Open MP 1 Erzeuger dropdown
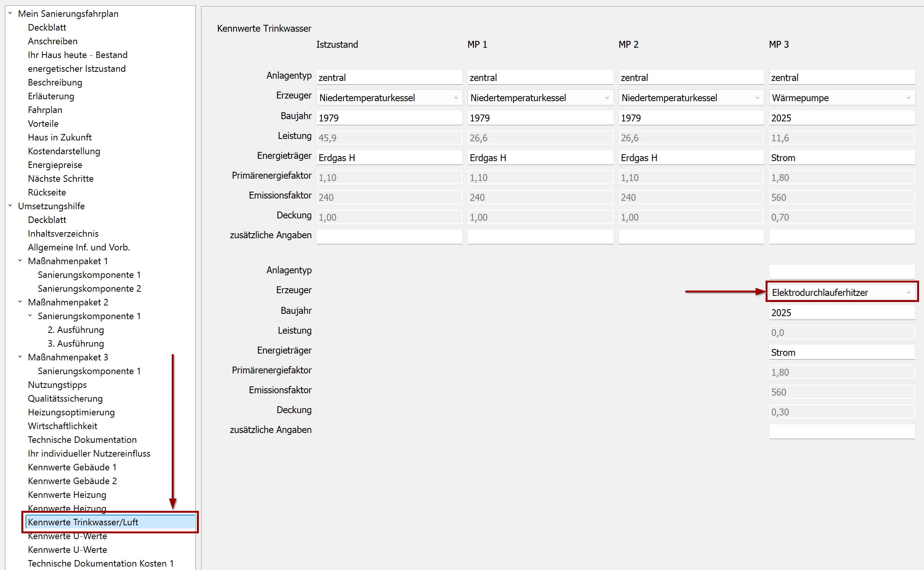The width and height of the screenshot is (924, 570). [x=607, y=98]
